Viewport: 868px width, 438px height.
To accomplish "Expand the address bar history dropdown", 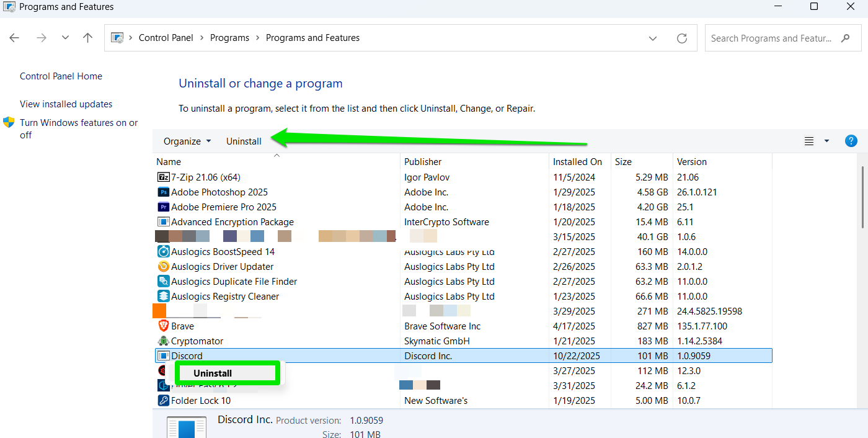I will (x=653, y=38).
